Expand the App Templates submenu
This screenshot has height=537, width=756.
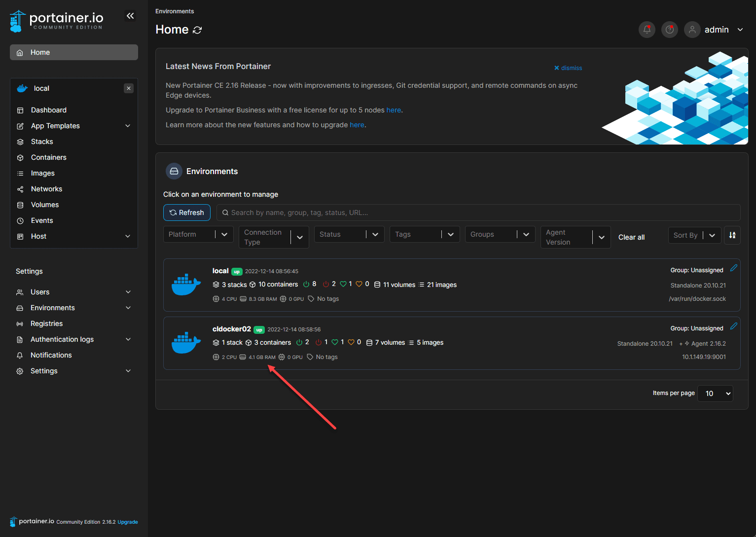(x=128, y=126)
